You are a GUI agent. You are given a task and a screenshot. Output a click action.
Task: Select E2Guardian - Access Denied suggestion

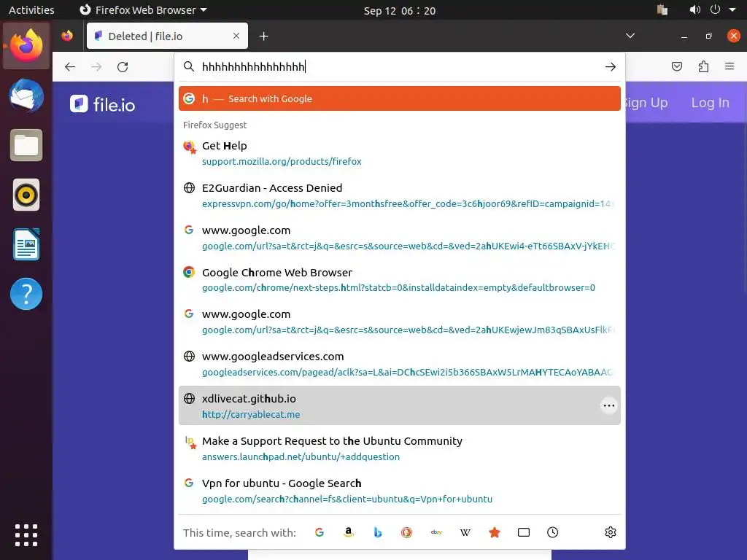click(x=399, y=195)
